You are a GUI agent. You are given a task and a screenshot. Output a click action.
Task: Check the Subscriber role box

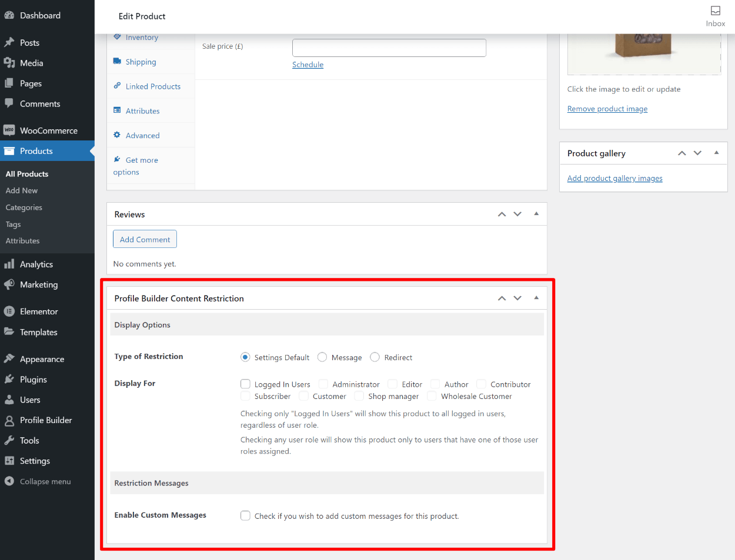[245, 396]
